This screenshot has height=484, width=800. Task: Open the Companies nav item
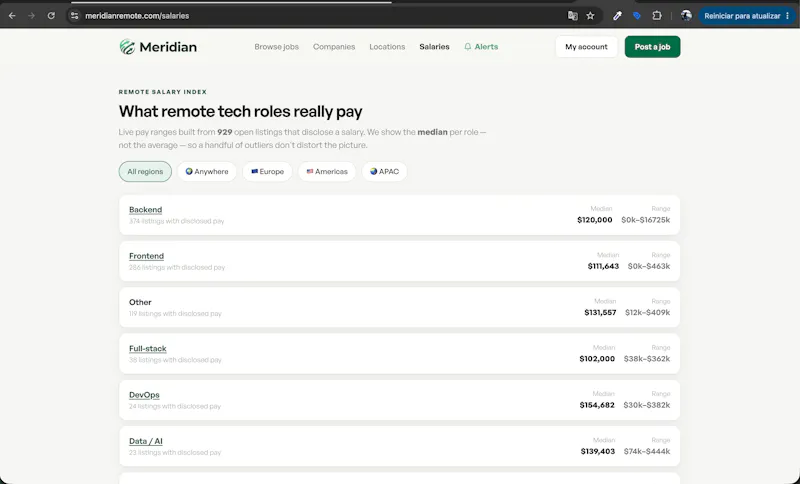click(334, 47)
